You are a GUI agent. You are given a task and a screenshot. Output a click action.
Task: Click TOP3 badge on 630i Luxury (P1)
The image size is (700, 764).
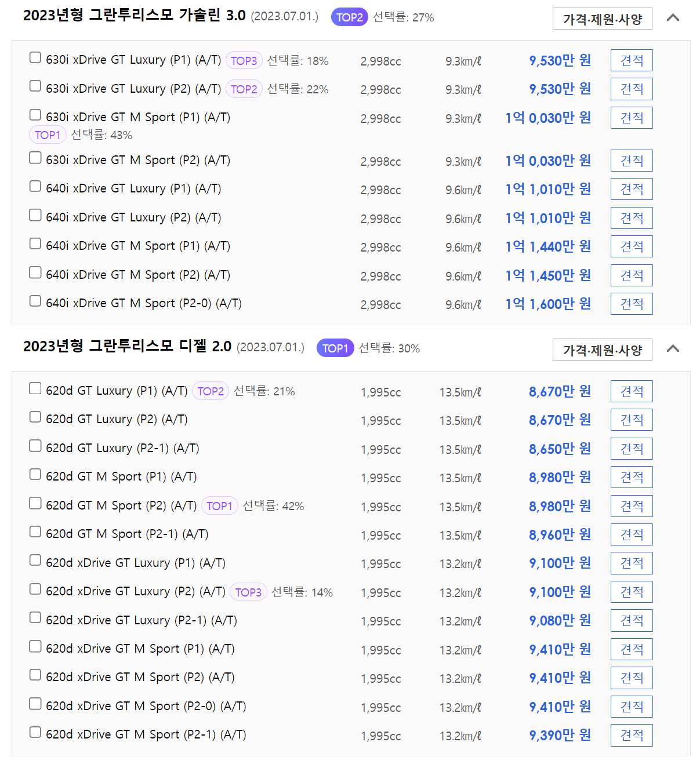pos(244,60)
